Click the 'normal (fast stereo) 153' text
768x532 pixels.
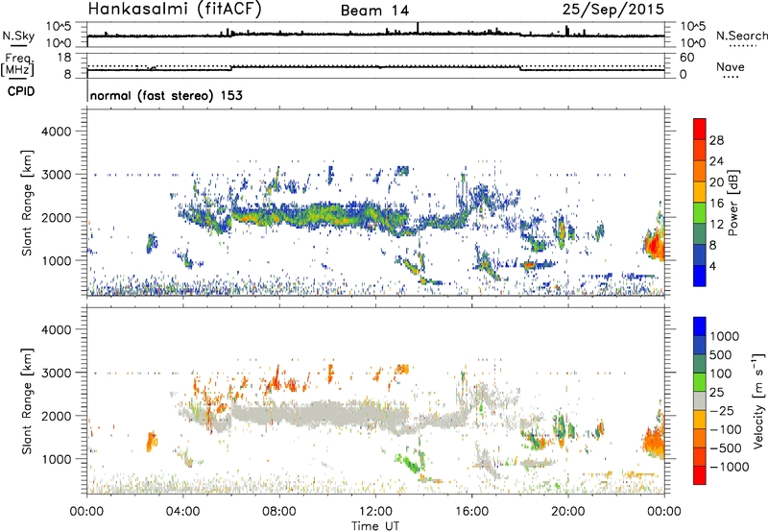pos(166,95)
